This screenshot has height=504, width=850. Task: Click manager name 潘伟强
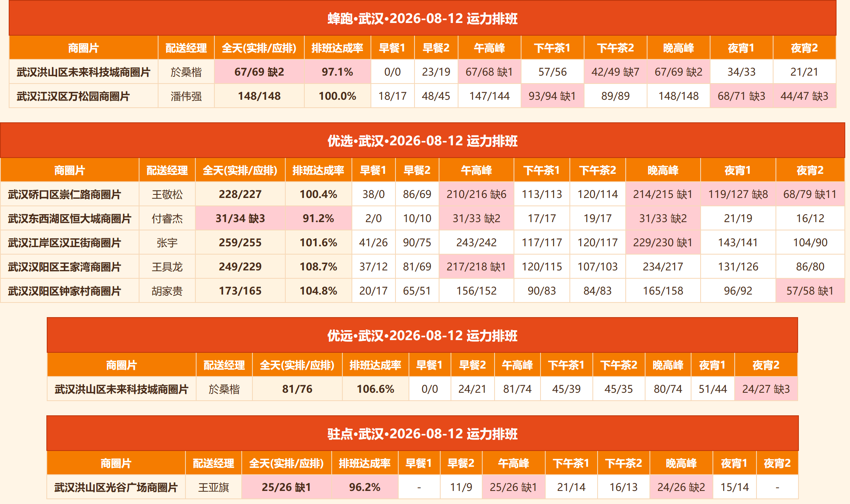186,96
